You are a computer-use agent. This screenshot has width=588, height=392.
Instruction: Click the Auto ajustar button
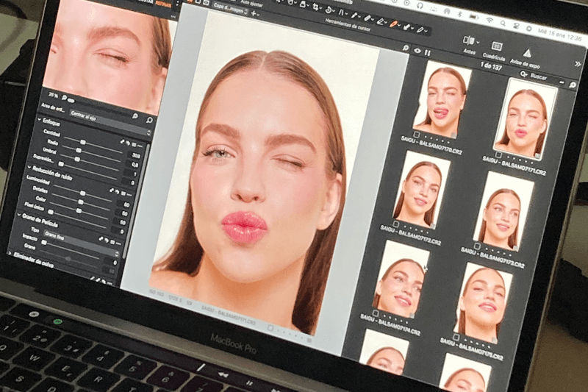251,4
